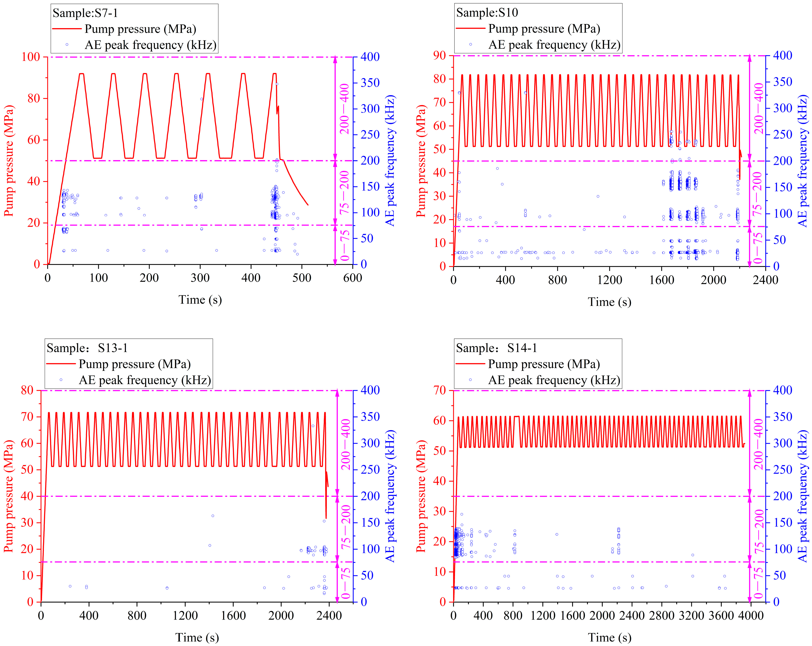This screenshot has height=646, width=812.
Task: Click the '2400' tick on S10 time axis
Action: [765, 280]
